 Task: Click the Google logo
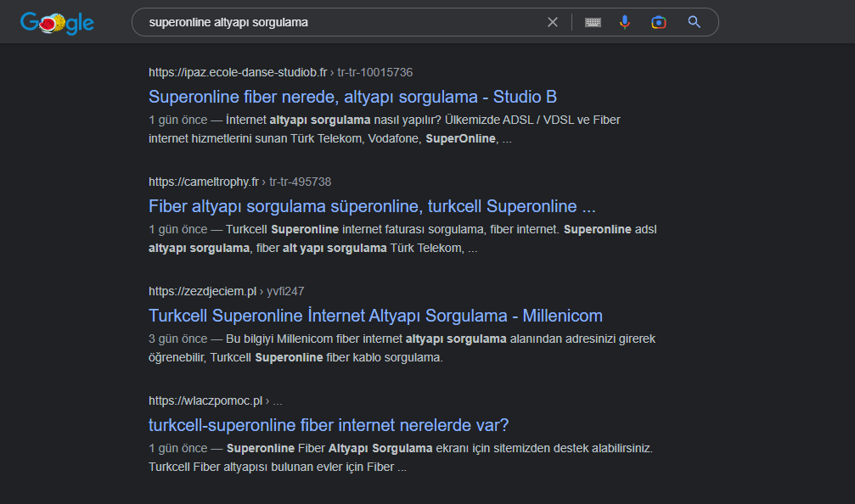tap(57, 22)
